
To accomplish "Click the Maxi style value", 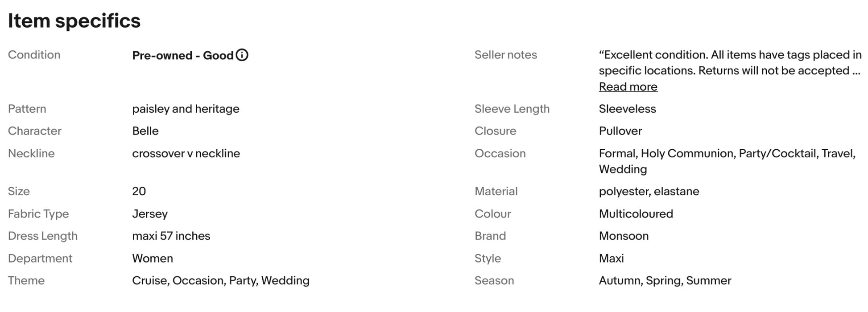I will click(x=611, y=259).
